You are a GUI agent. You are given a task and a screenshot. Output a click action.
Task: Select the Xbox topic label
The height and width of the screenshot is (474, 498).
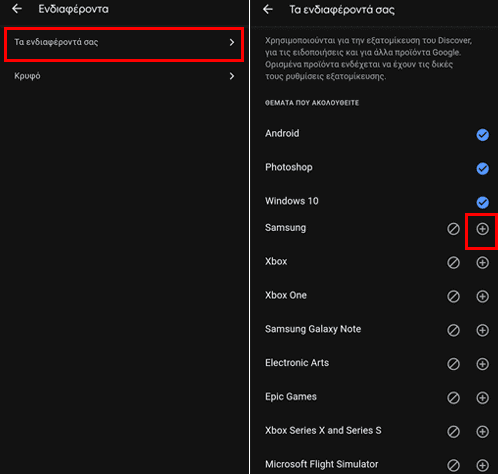(276, 261)
